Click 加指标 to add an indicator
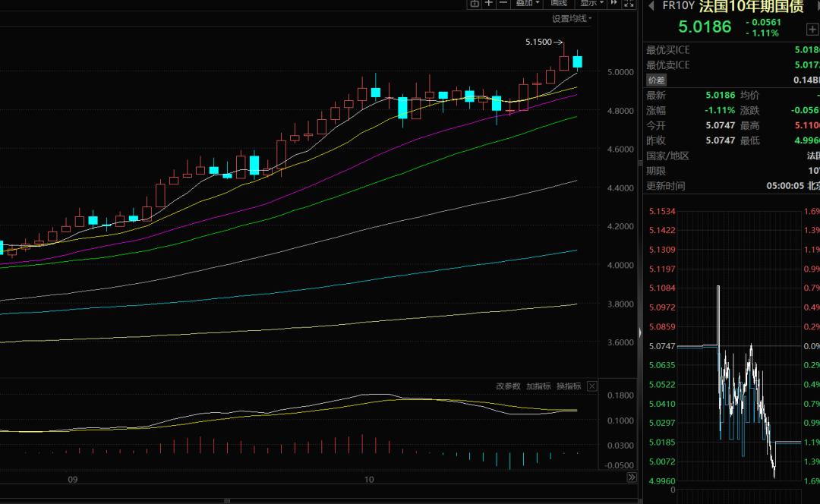 click(538, 386)
